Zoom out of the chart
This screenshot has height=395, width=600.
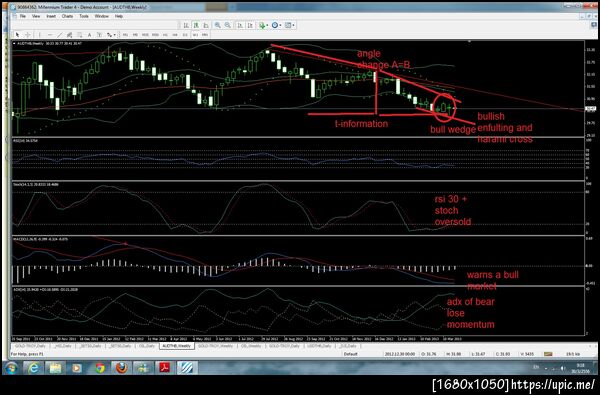(x=227, y=25)
